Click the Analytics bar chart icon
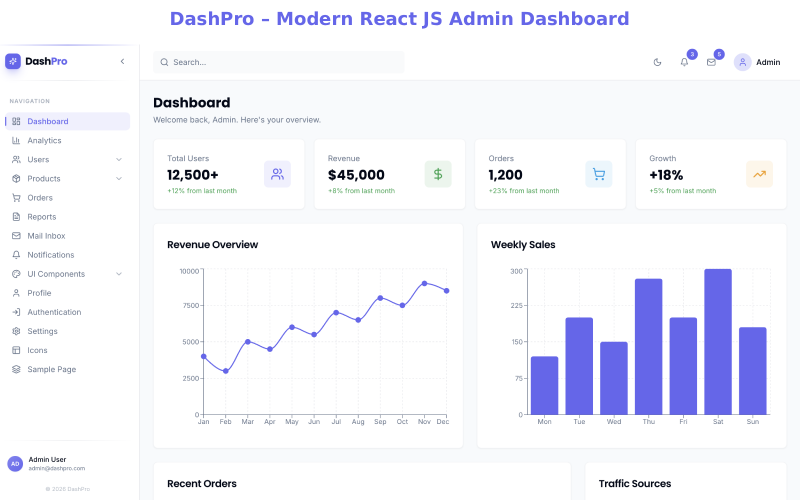 pos(16,140)
